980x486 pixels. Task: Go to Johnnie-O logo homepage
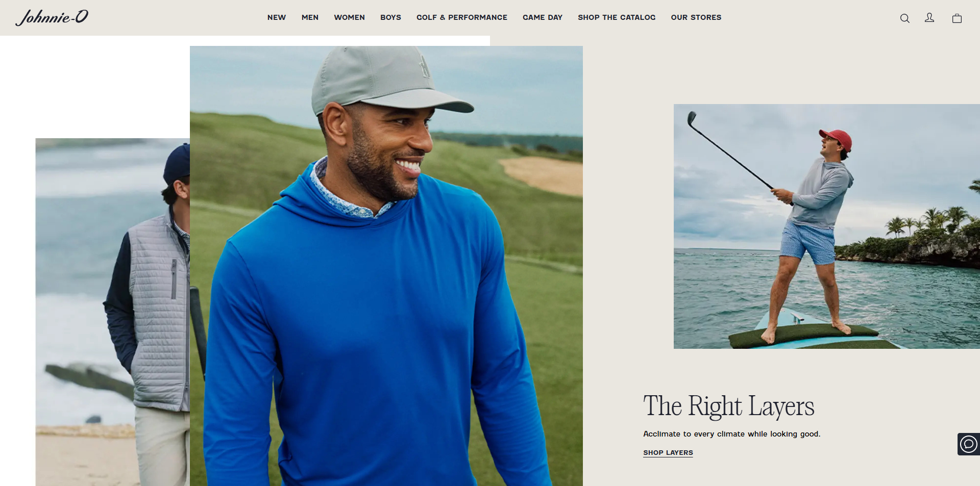52,17
